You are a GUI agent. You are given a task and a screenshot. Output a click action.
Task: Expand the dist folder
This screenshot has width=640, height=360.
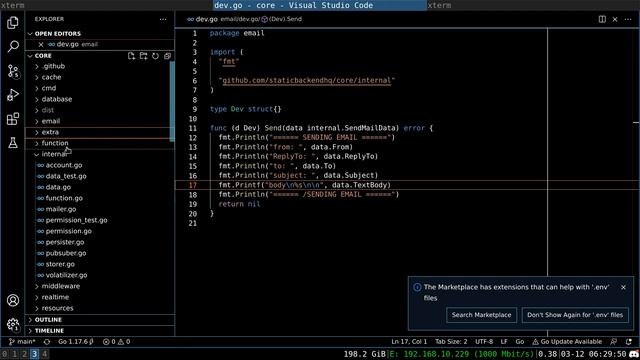98,110
